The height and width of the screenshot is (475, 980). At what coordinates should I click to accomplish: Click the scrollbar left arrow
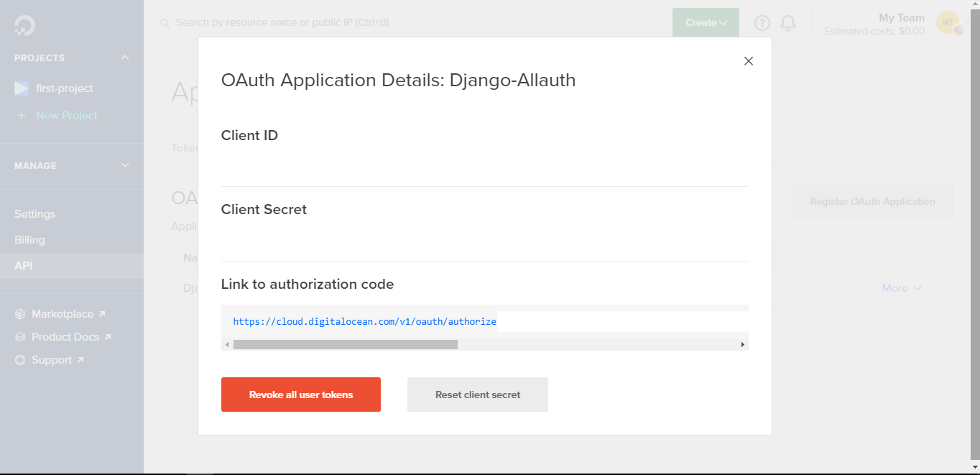pos(227,345)
